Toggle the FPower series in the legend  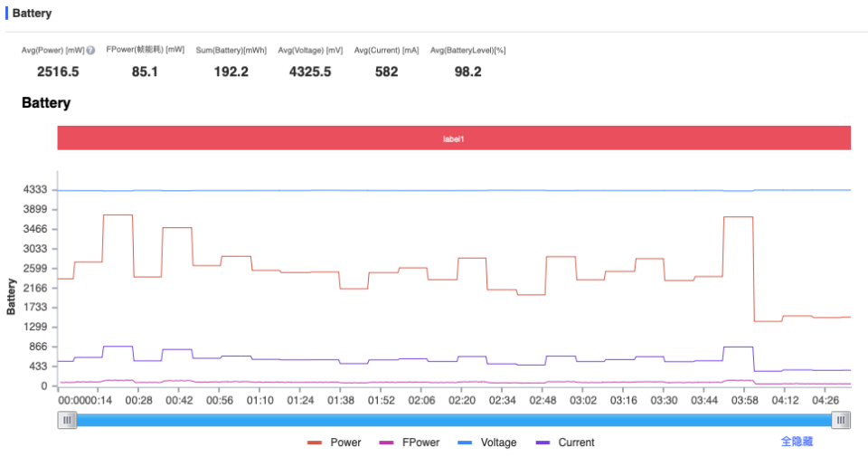pyautogui.click(x=409, y=443)
